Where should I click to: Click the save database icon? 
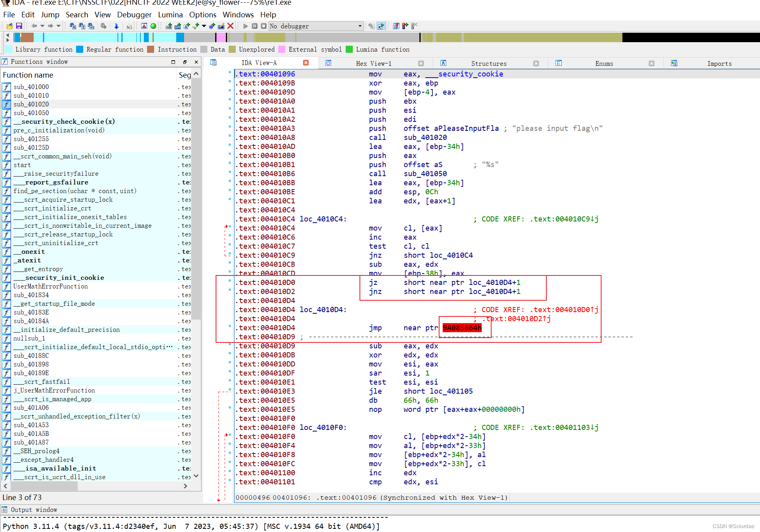pos(19,26)
